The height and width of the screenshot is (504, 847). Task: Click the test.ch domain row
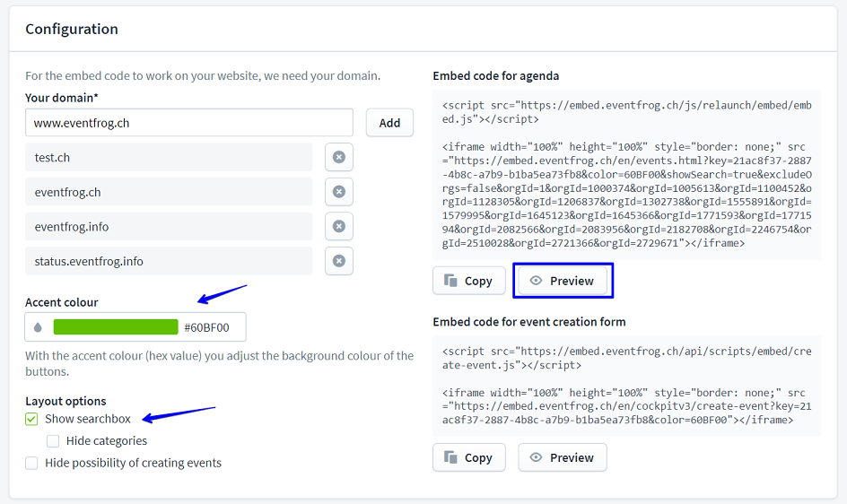pos(169,157)
